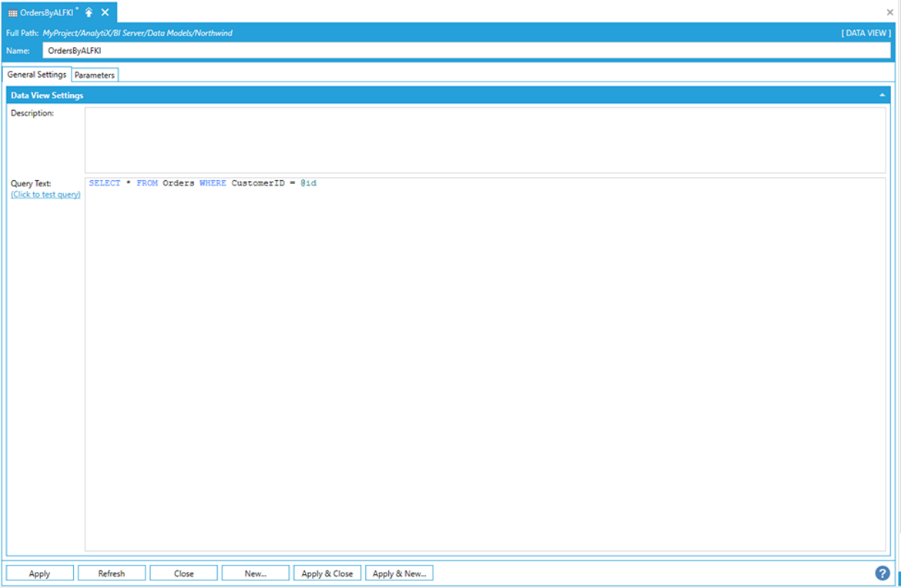Image resolution: width=901 pixels, height=588 pixels.
Task: Click the Apply & Close button
Action: [327, 573]
